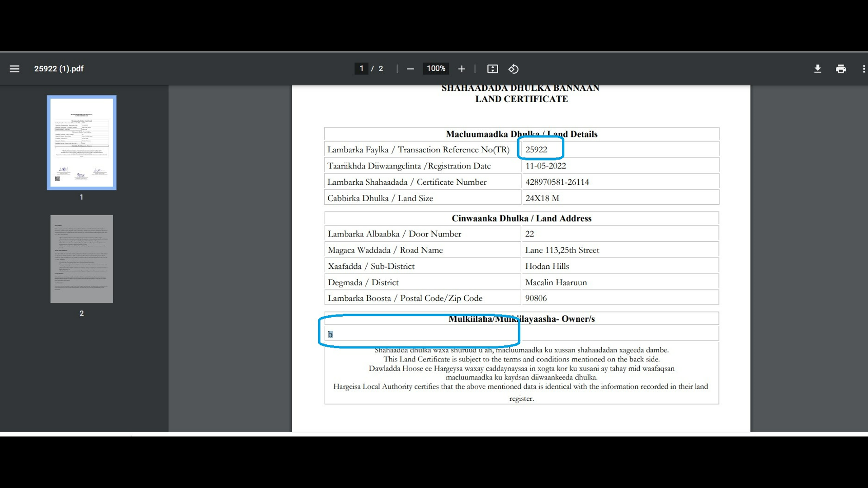Open the more actions menu
Viewport: 868px width, 488px height.
tap(863, 69)
